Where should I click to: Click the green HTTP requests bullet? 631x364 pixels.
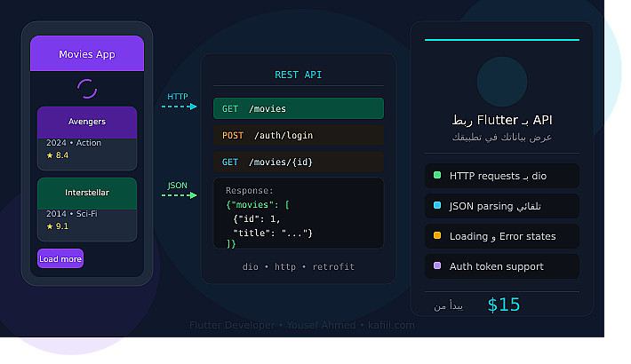(x=437, y=176)
